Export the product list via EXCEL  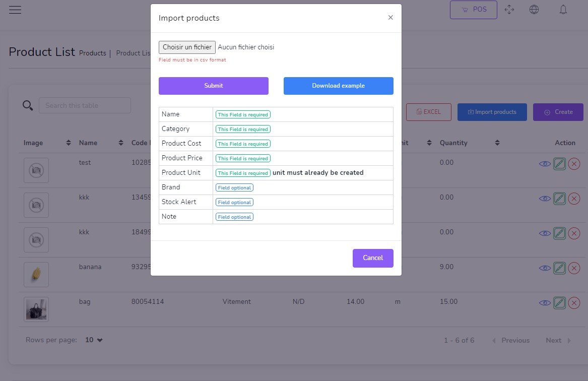click(x=428, y=112)
